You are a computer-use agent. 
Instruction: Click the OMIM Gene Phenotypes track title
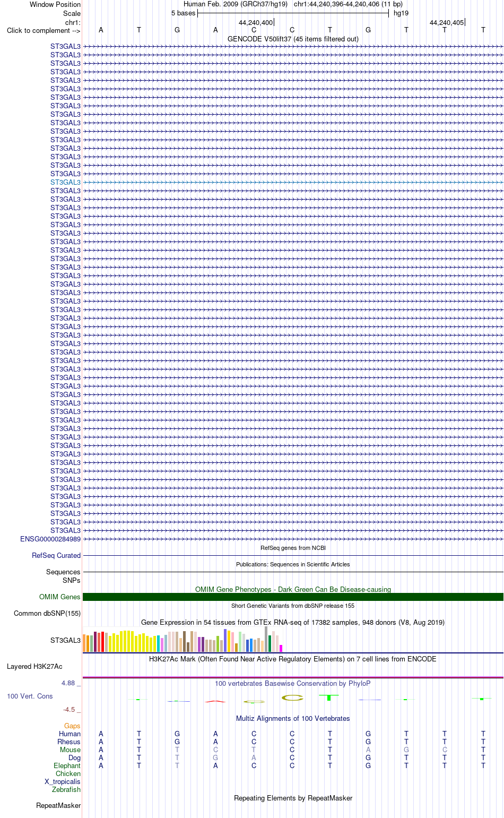(293, 589)
